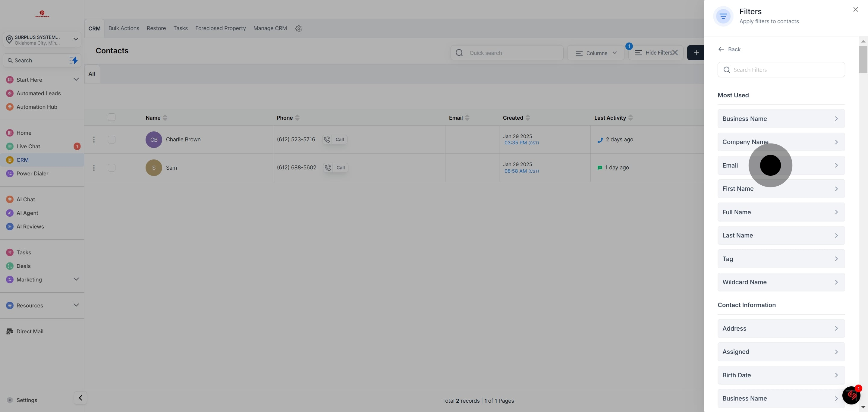
Task: Click the phone call icon for Charlie Brown
Action: click(327, 140)
